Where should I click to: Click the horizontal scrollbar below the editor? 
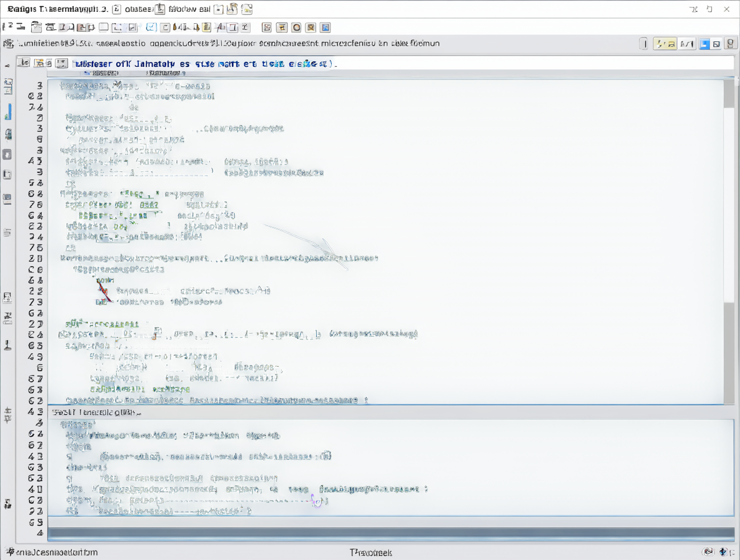coord(391,533)
